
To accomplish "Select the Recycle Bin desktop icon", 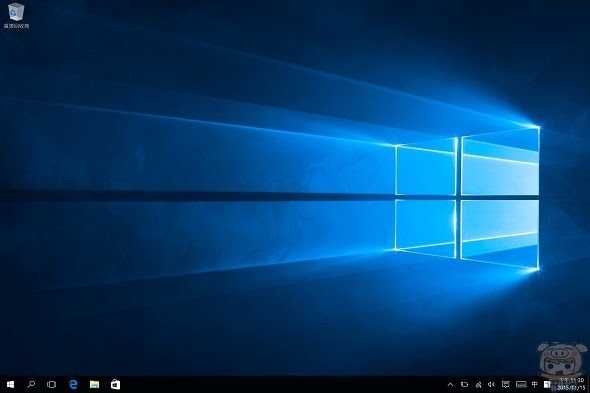I will (16, 15).
